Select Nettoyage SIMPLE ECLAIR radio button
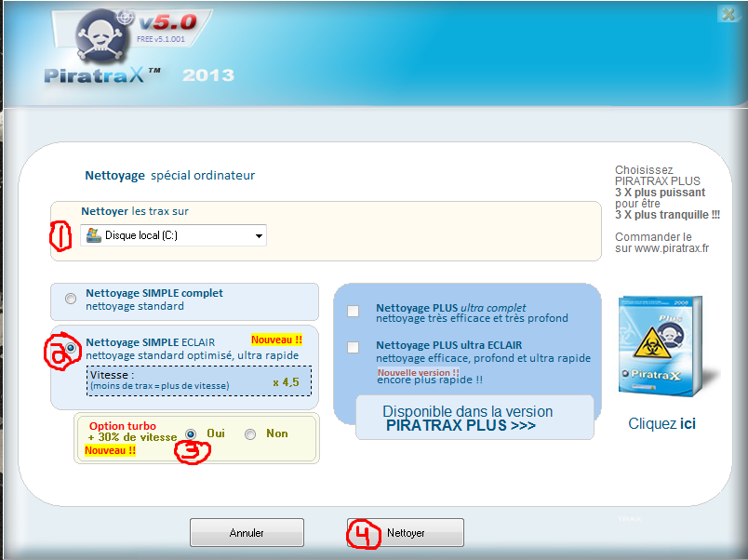 click(71, 348)
